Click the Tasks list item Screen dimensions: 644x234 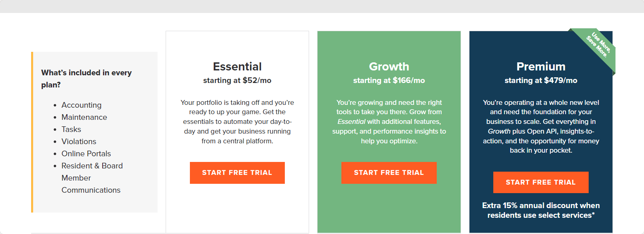(71, 129)
